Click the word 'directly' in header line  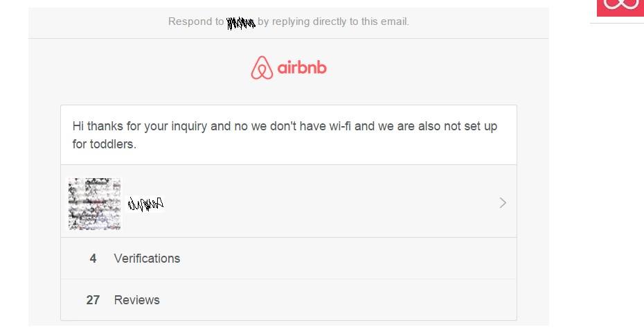point(330,21)
